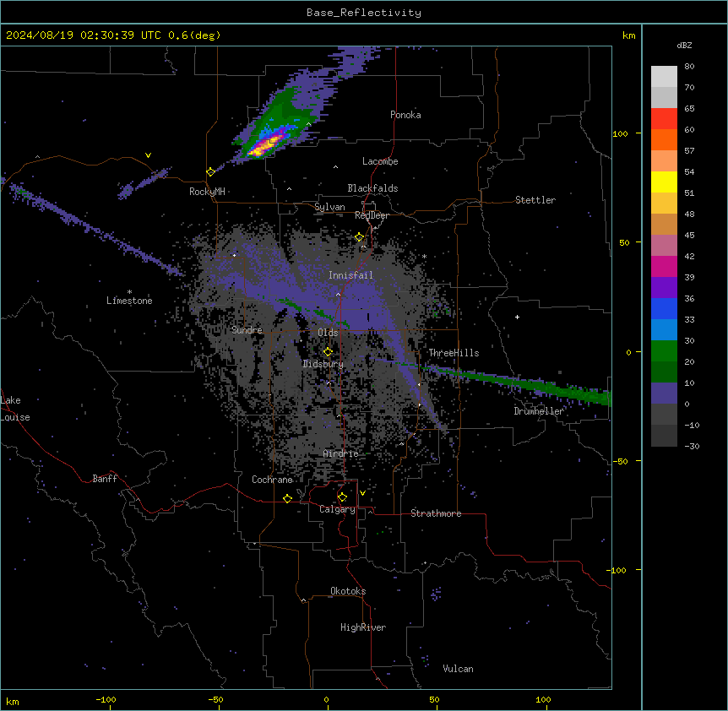Click the yellow diamond marker above the Calgary label
This screenshot has width=728, height=711.
[342, 497]
